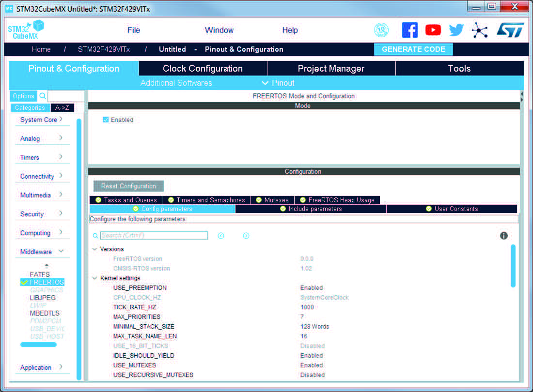Viewport: 533px width, 392px height.
Task: Collapse the Versions parameter group
Action: [x=94, y=249]
